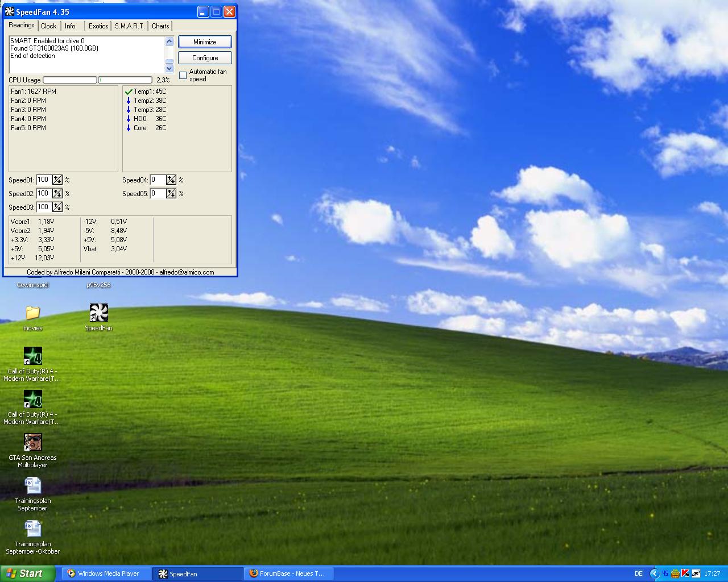Switch to Windows Media Player in the taskbar
Viewport: 728px width, 582px height.
click(107, 573)
